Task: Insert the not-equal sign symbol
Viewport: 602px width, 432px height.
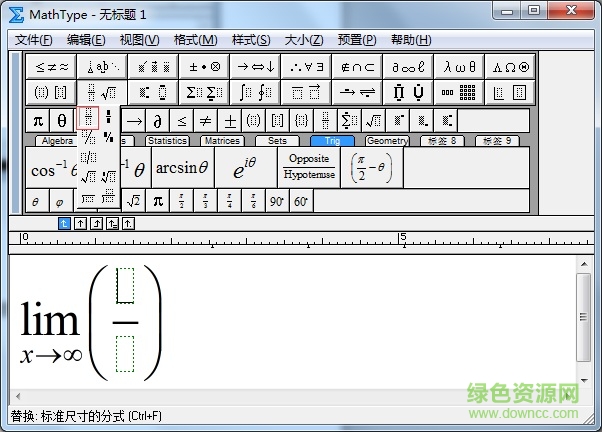Action: pyautogui.click(x=206, y=121)
